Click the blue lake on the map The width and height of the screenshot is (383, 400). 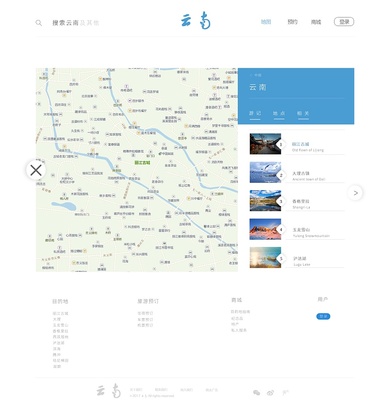tap(64, 206)
